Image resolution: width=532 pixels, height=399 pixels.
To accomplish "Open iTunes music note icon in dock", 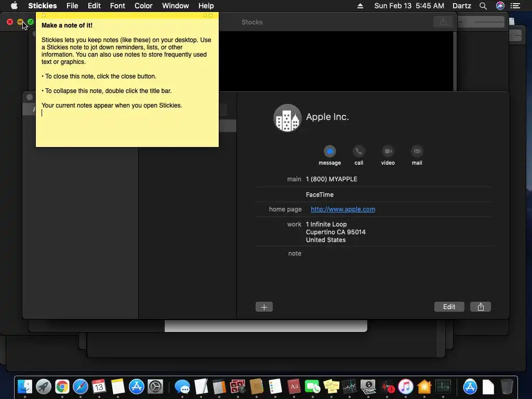I will 405,387.
